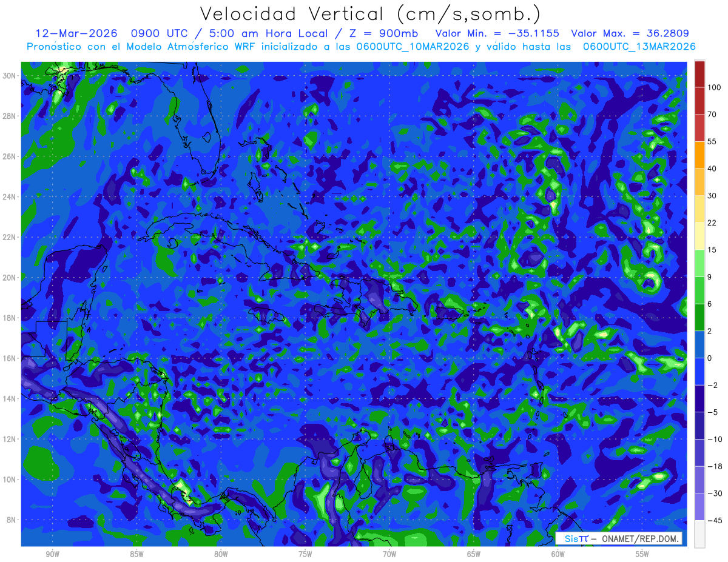The height and width of the screenshot is (562, 728).
Task: Pick the pale yellow swatch between 15 and 22
Action: click(699, 236)
